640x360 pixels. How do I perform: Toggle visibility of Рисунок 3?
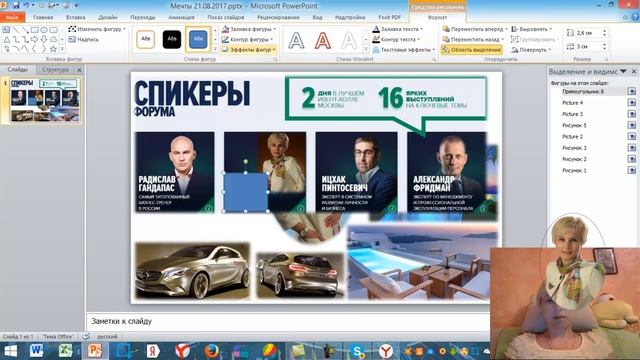pos(631,148)
